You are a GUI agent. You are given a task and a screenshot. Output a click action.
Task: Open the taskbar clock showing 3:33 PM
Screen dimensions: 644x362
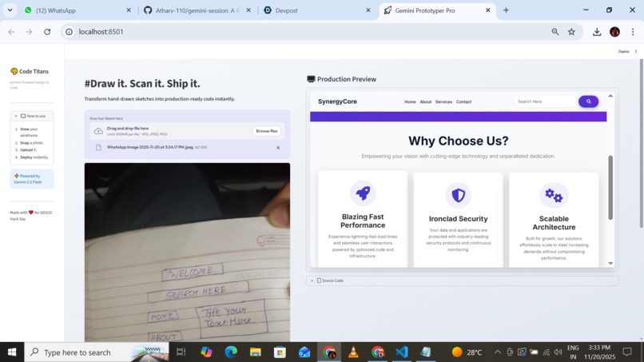pos(599,352)
